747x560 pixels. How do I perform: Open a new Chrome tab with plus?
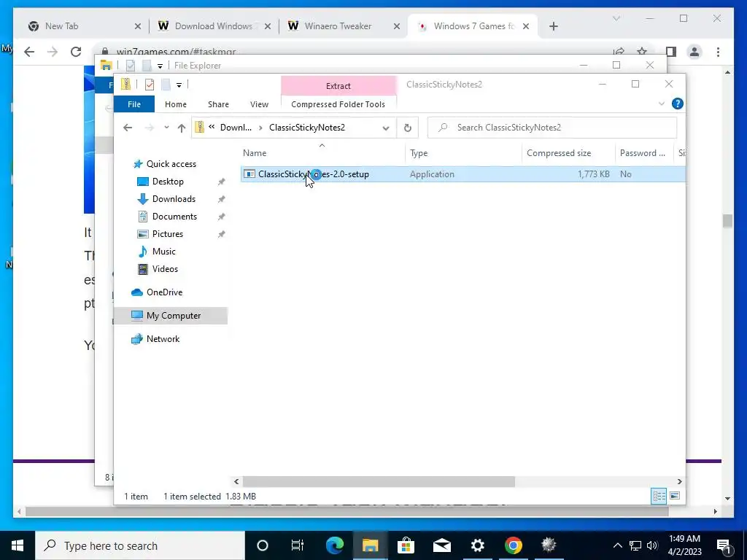pos(553,26)
